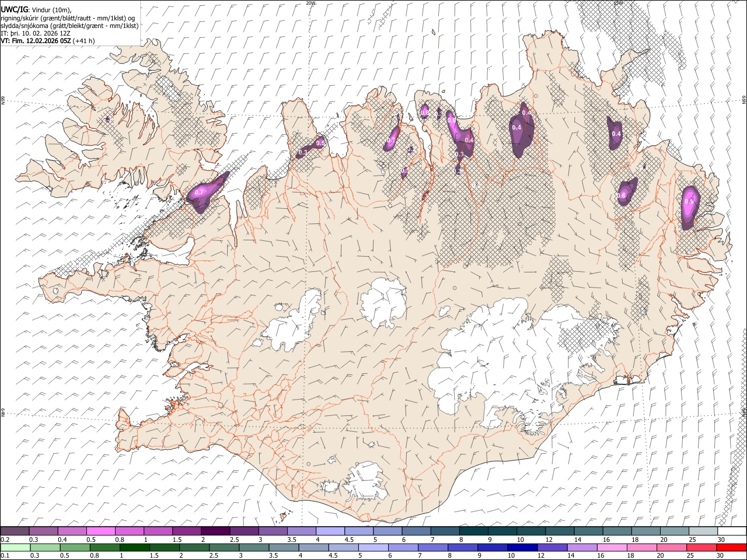This screenshot has height=560, width=747.
Task: Select the bright red lower swatch starting at 30
Action: pos(731,547)
